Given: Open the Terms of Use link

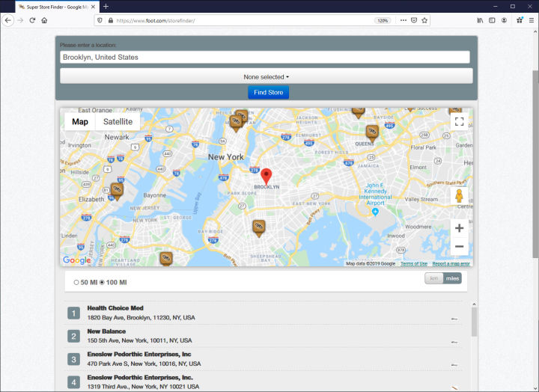Looking at the screenshot, I should [x=414, y=263].
